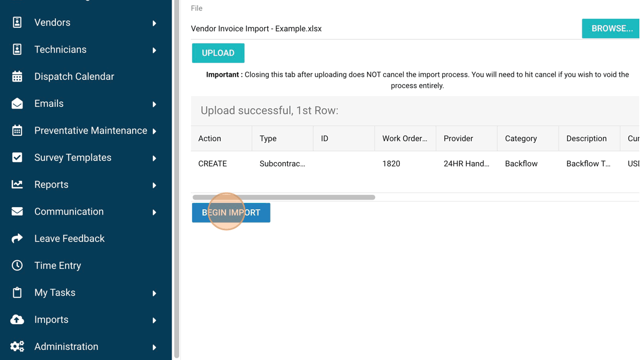Expand the Communication submenu arrow
644x360 pixels.
(155, 212)
